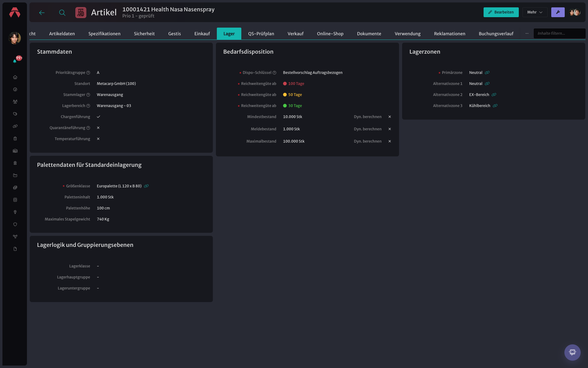Open notifications bell with 99+ badge
Screen dimensions: 588x368
[x=15, y=60]
